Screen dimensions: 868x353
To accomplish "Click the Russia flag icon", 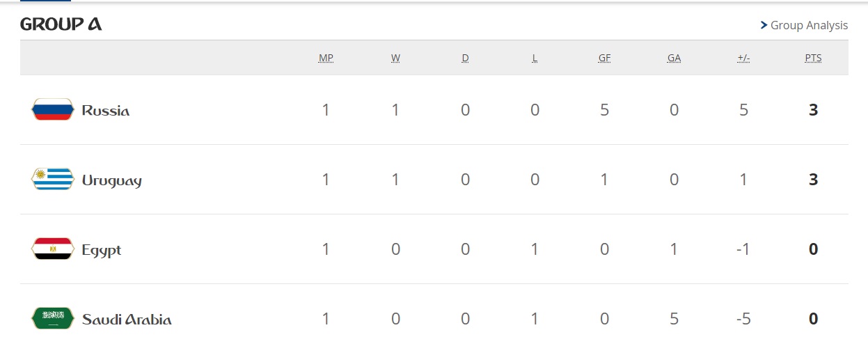I will 53,110.
